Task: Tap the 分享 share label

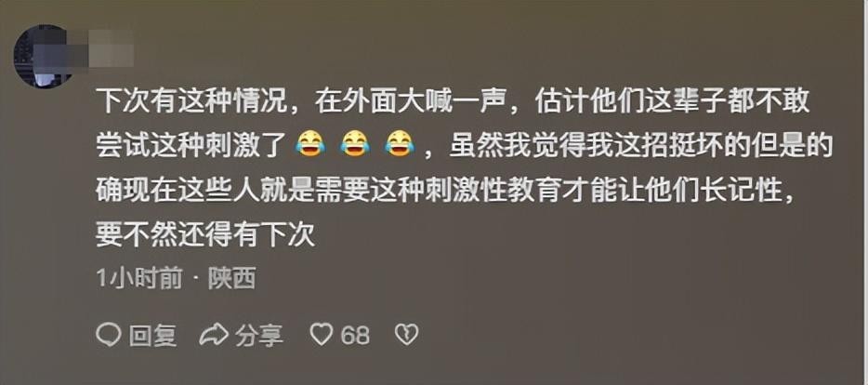Action: click(x=259, y=335)
